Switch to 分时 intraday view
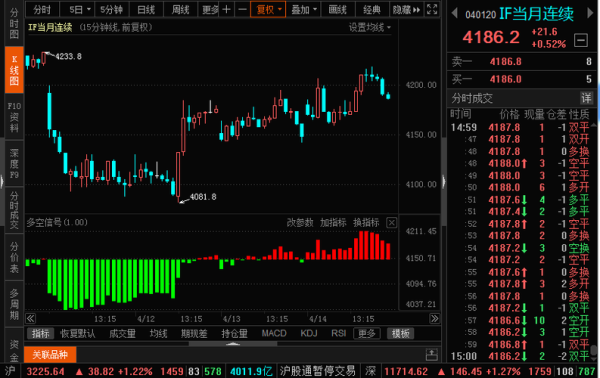The height and width of the screenshot is (378, 600). click(42, 10)
